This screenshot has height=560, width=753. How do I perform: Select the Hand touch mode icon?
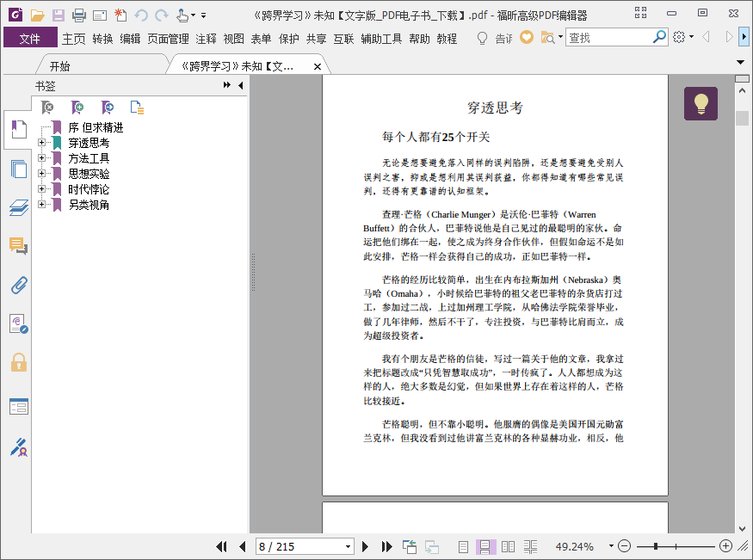(x=182, y=15)
